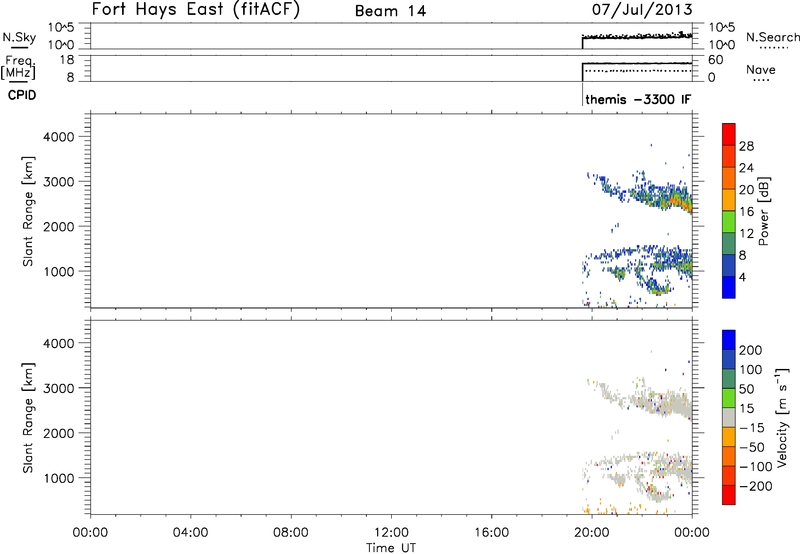Click the velocity colorbar value '50'

[x=747, y=389]
